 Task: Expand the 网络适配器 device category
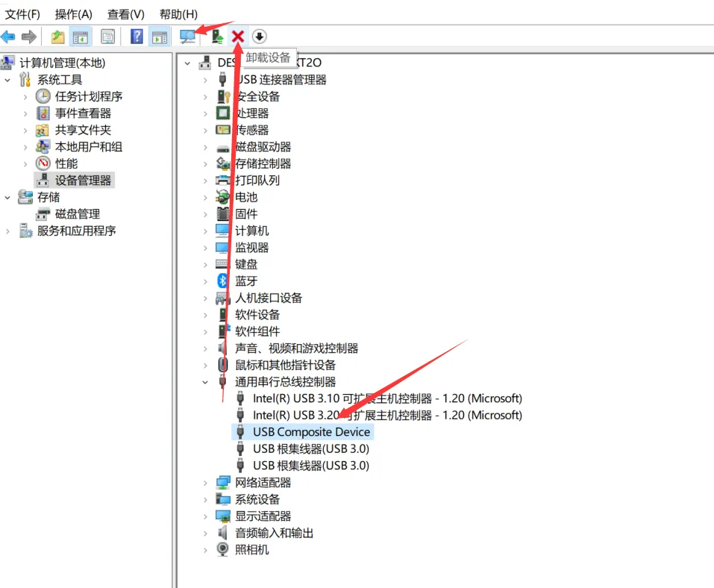[205, 483]
